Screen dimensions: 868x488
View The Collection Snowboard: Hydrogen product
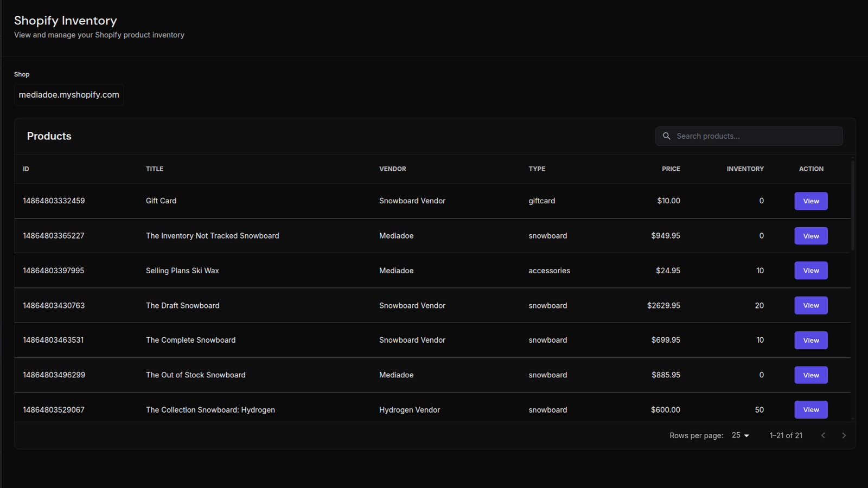click(x=810, y=409)
